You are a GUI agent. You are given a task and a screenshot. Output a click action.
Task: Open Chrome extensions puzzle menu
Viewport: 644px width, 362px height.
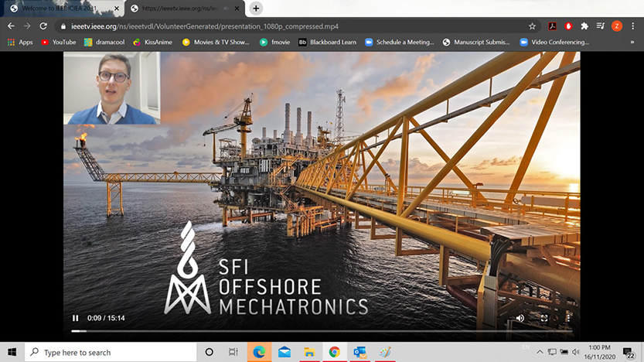click(584, 26)
